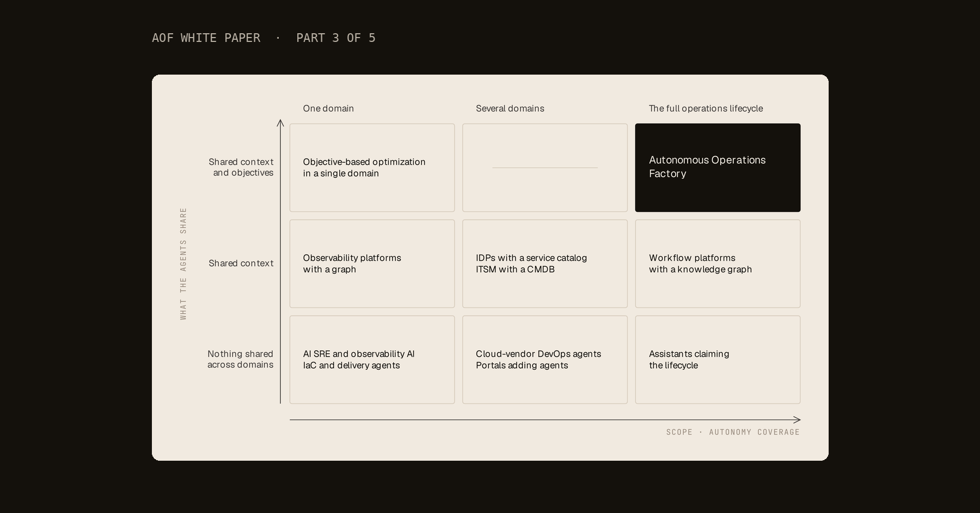Click the 'Cloud-vendor DevOps agents' line

(x=538, y=354)
